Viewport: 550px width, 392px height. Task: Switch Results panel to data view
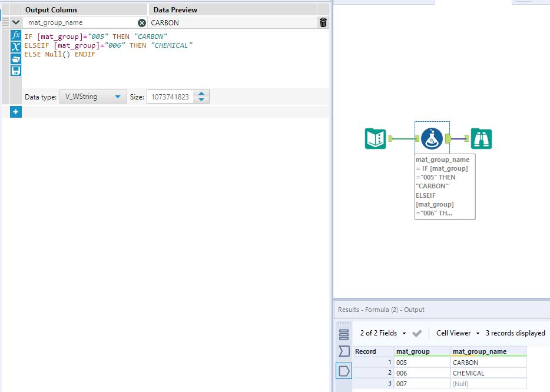pyautogui.click(x=344, y=371)
